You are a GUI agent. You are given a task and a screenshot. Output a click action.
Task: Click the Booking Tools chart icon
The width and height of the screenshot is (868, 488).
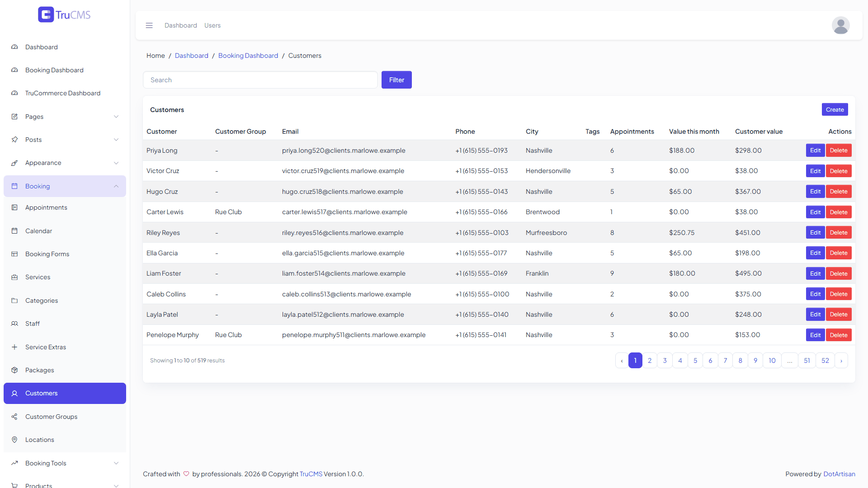(14, 463)
